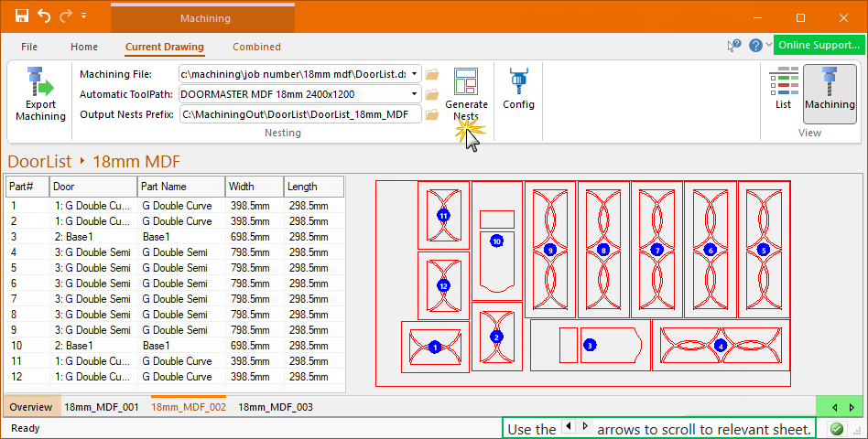868x439 pixels.
Task: Click the What's This pointer help icon
Action: [x=734, y=46]
